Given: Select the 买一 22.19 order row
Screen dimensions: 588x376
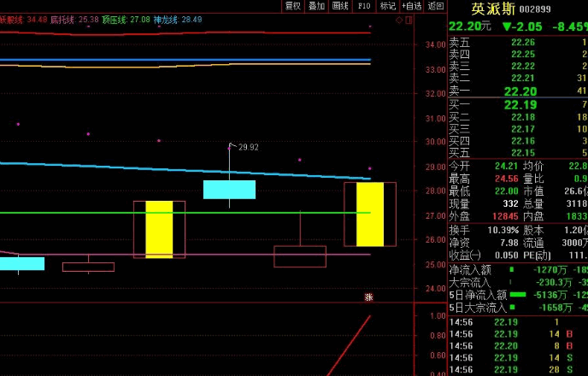Looking at the screenshot, I should pyautogui.click(x=518, y=105).
